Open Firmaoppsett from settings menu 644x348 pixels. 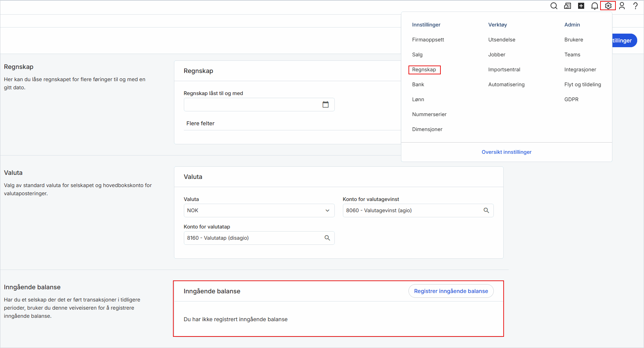coord(428,40)
